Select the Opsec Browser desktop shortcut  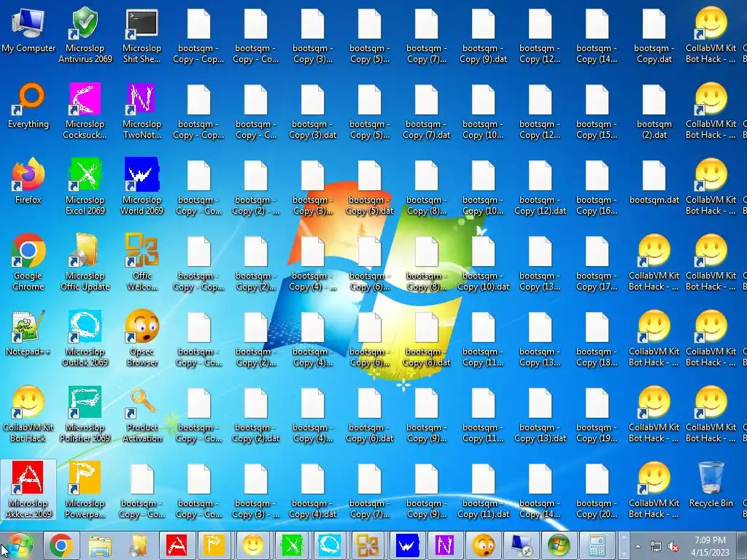click(x=142, y=338)
